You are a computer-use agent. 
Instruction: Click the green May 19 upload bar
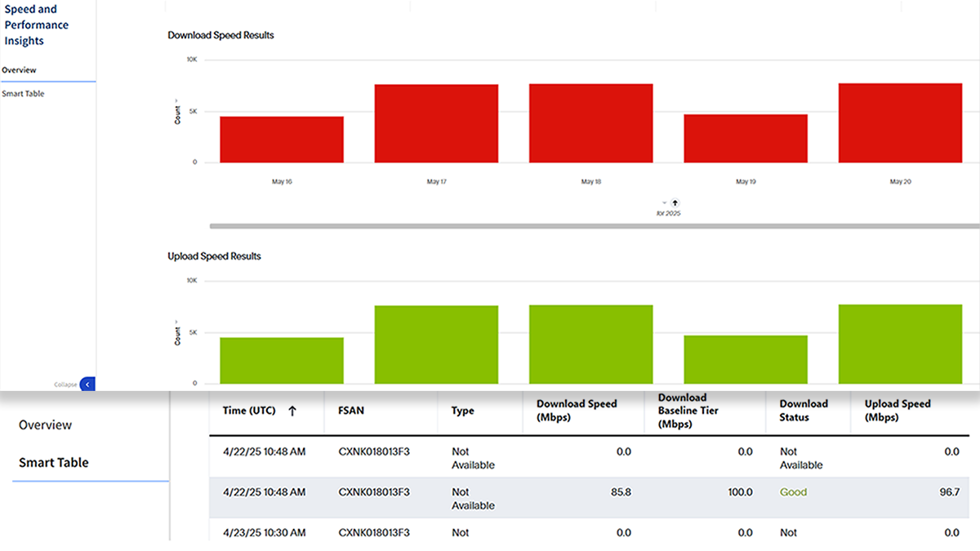745,359
